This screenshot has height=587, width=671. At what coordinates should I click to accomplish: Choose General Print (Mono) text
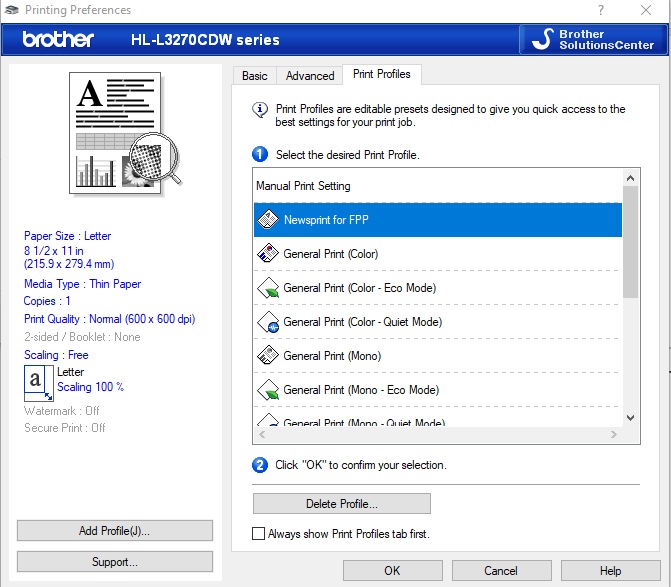(x=332, y=356)
